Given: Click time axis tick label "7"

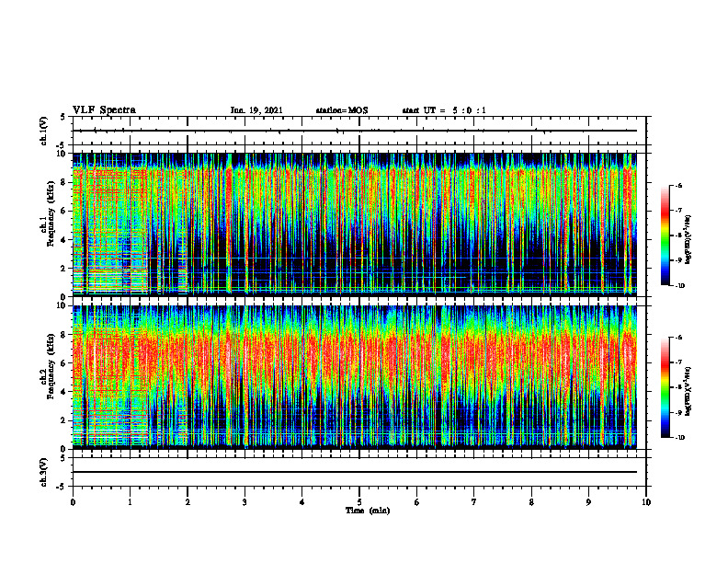Looking at the screenshot, I should coord(474,502).
